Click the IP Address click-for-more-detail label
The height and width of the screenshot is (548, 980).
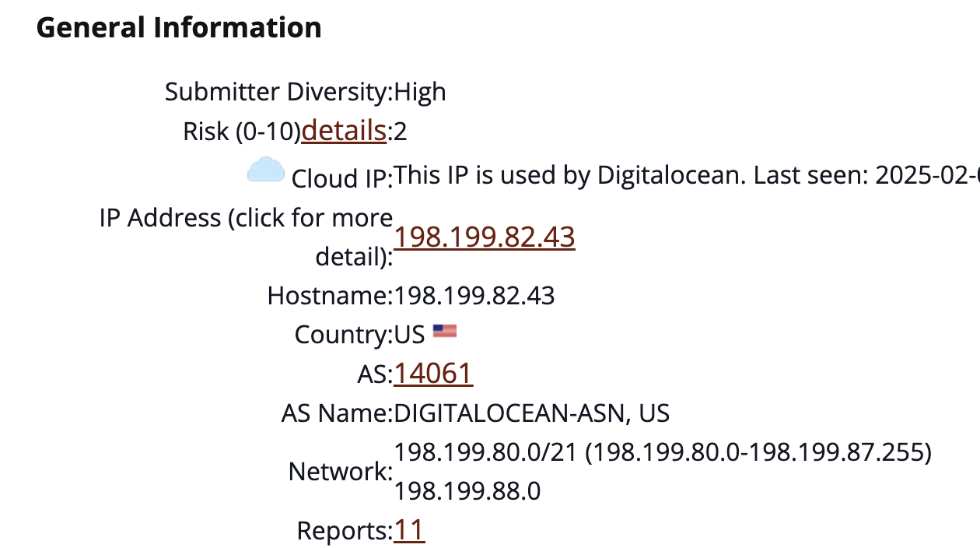click(x=246, y=237)
